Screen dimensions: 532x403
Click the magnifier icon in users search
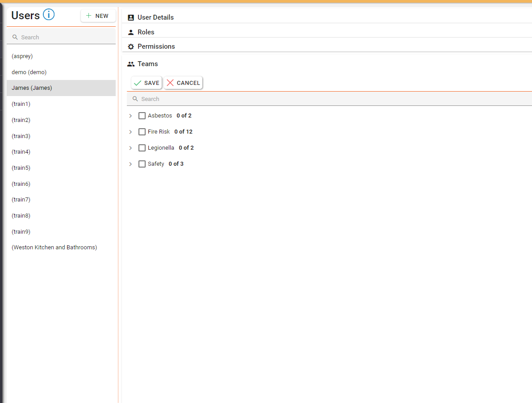pos(15,38)
